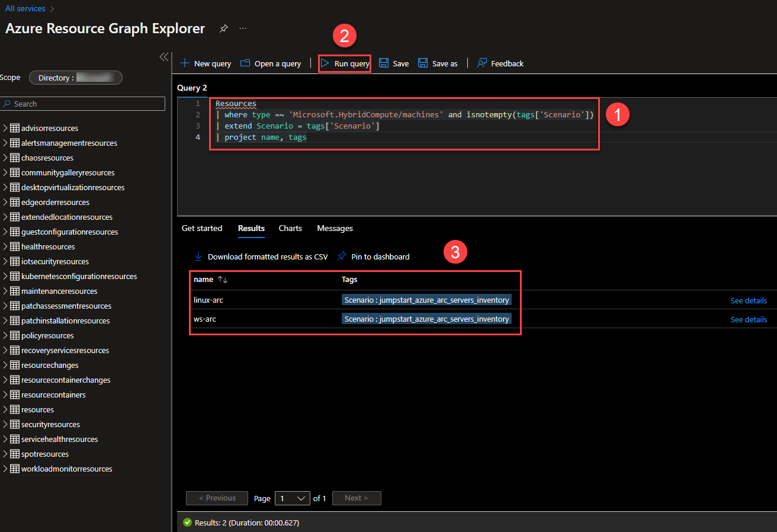Screen dimensions: 777x532
Task: Switch to the Charts tab
Action: click(x=290, y=228)
